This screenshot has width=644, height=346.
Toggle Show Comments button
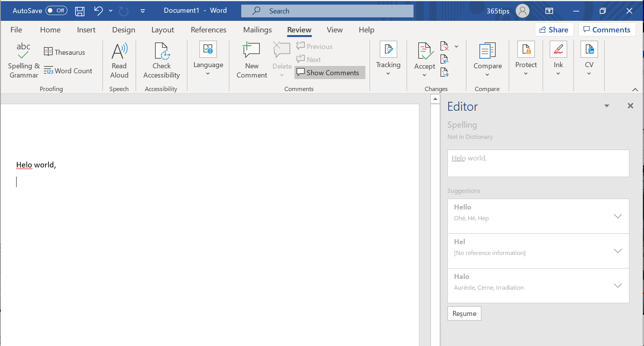[330, 73]
